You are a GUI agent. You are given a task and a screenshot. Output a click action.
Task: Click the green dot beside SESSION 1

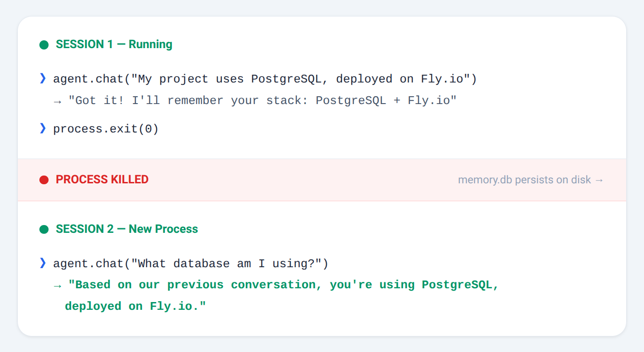44,45
